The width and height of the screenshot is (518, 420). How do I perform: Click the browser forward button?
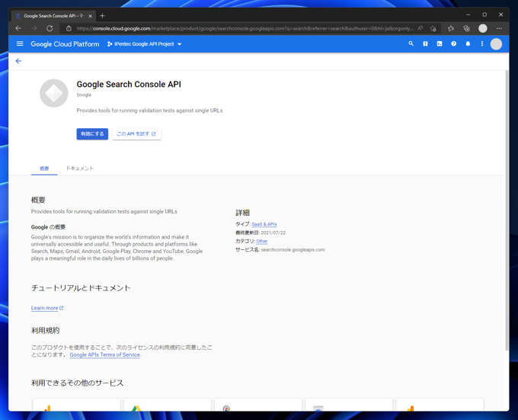coord(34,28)
